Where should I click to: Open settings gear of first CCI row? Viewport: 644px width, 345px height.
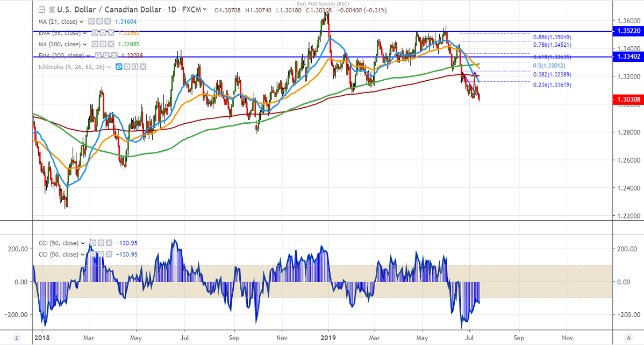click(101, 243)
